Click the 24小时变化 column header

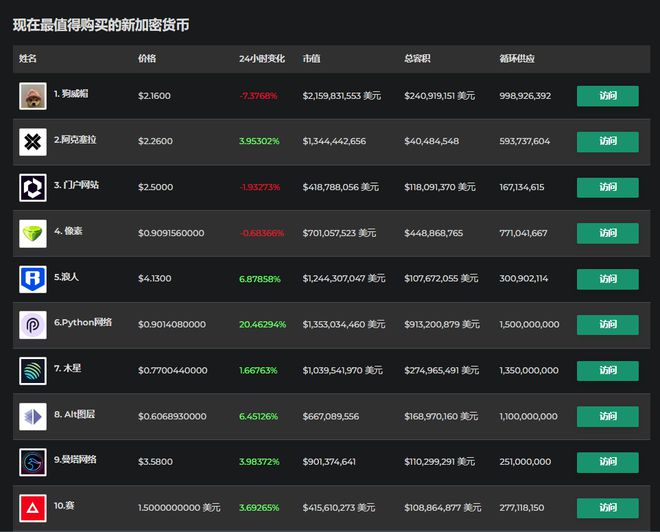click(262, 59)
